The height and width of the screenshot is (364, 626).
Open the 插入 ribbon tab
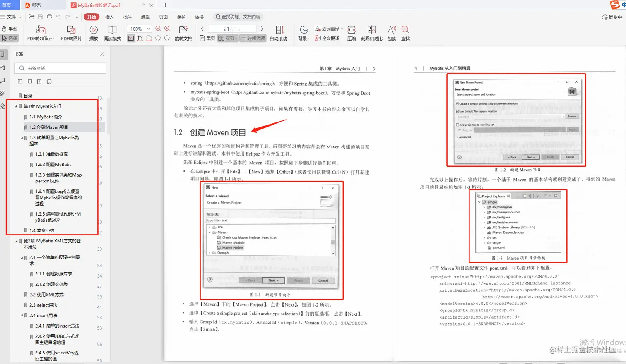[x=109, y=17]
